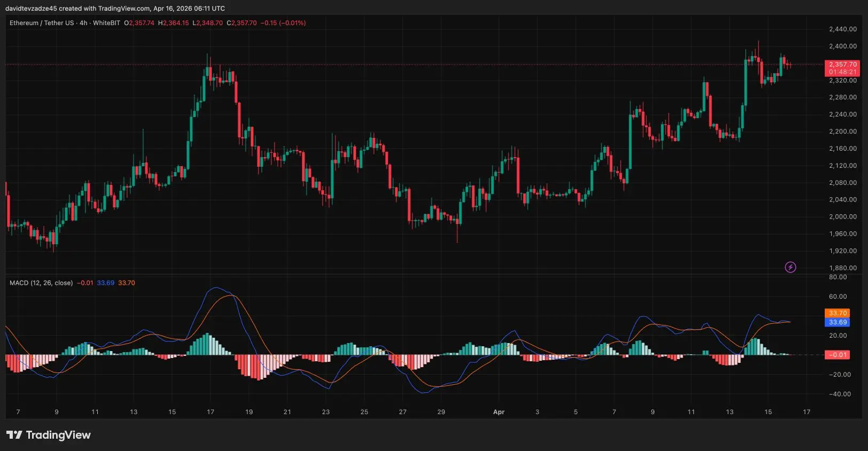Image resolution: width=868 pixels, height=451 pixels.
Task: Click the 2,400.00 price axis label
Action: 843,46
